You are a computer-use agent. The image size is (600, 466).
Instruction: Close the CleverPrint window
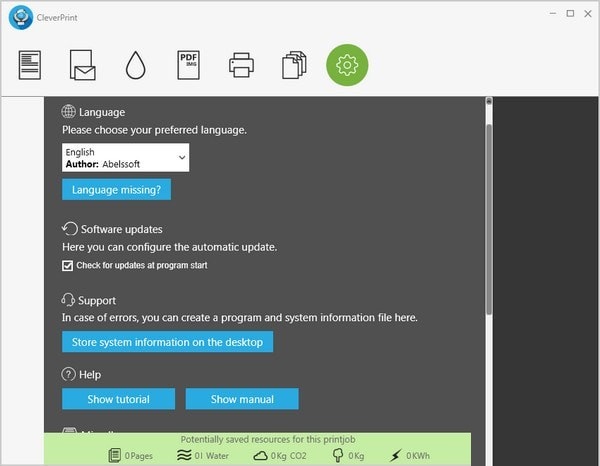(588, 13)
